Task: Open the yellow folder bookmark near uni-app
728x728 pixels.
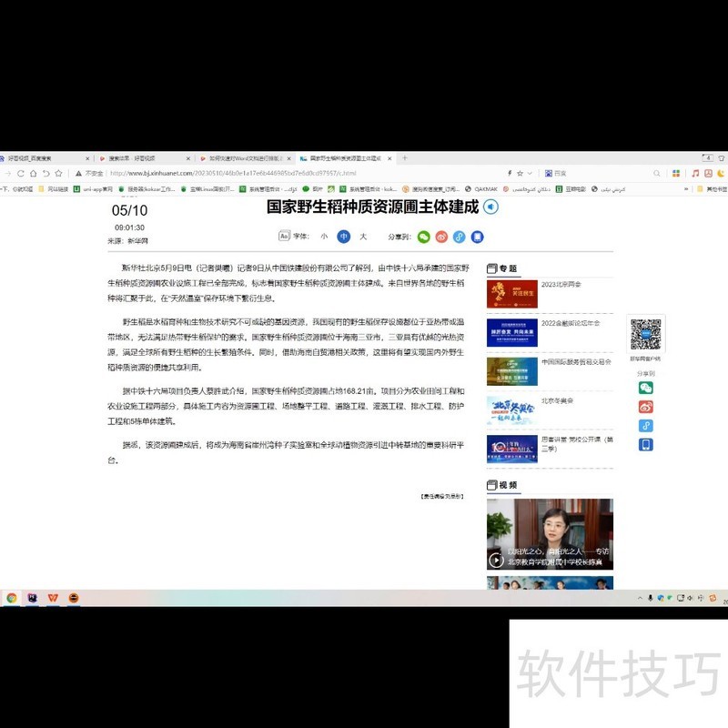Action: coord(54,189)
